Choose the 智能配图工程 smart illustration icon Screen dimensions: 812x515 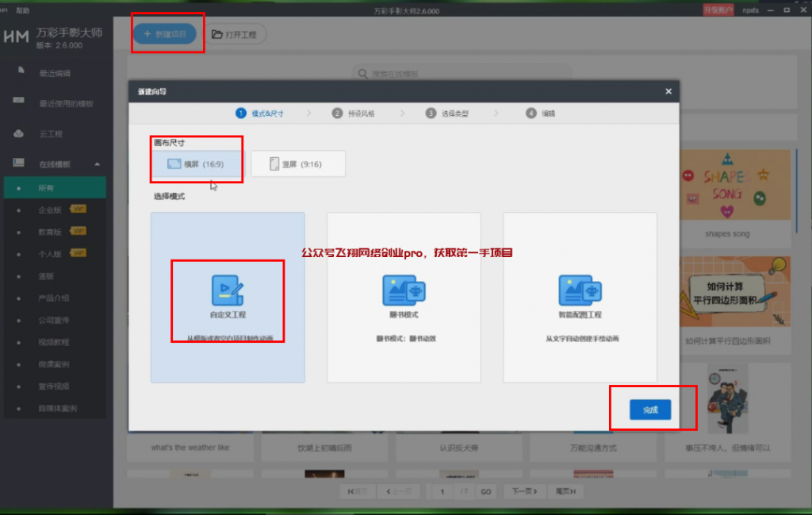tap(580, 290)
